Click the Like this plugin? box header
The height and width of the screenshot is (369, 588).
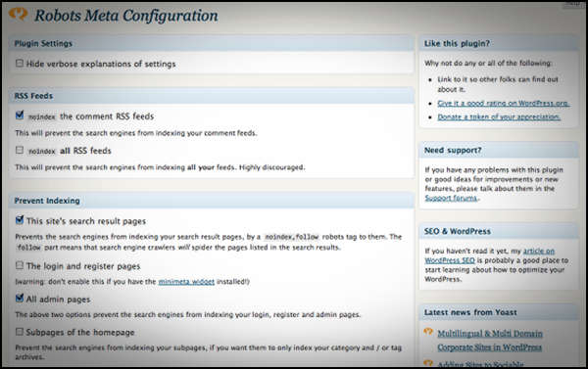pyautogui.click(x=499, y=43)
